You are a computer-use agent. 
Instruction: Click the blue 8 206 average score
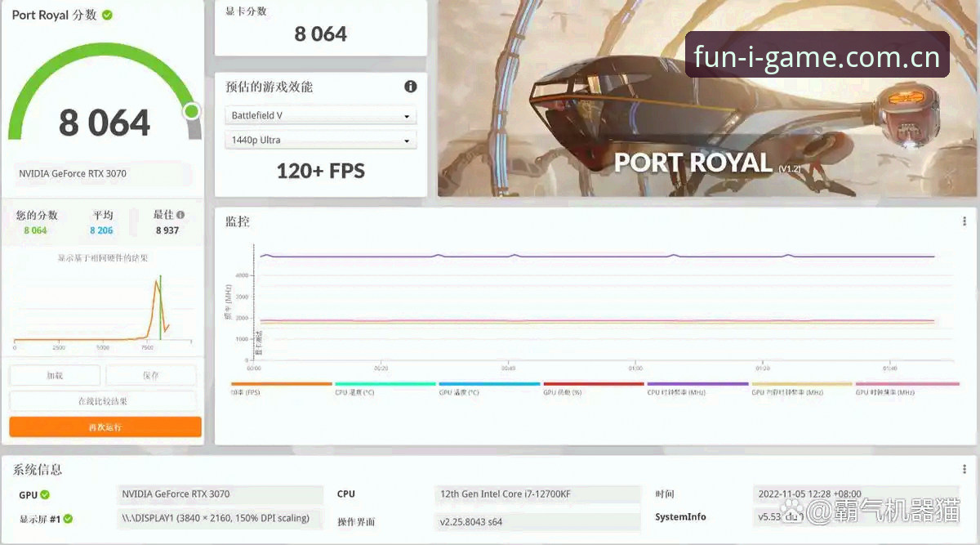pos(101,230)
